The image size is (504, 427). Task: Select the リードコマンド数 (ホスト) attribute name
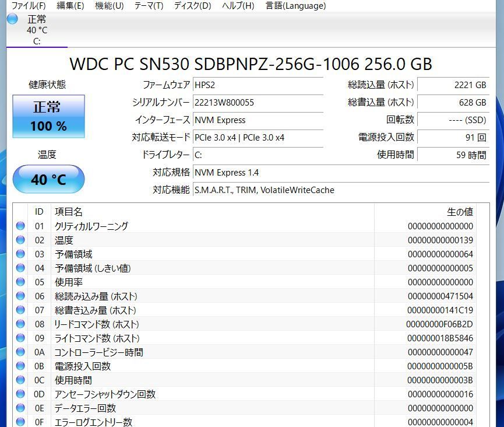pyautogui.click(x=97, y=324)
